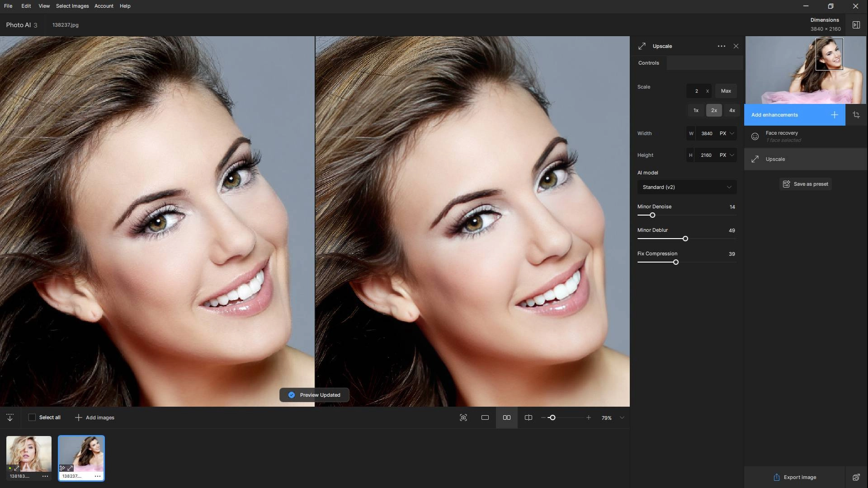This screenshot has width=868, height=488.
Task: Click the Height value field
Action: [x=706, y=155]
